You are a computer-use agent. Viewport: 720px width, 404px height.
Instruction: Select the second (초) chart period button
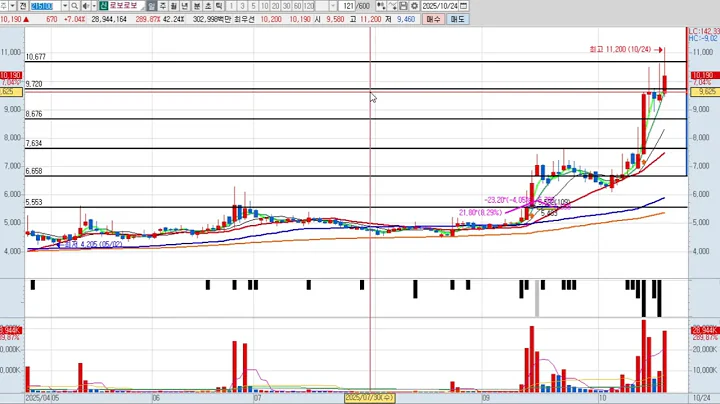click(208, 6)
